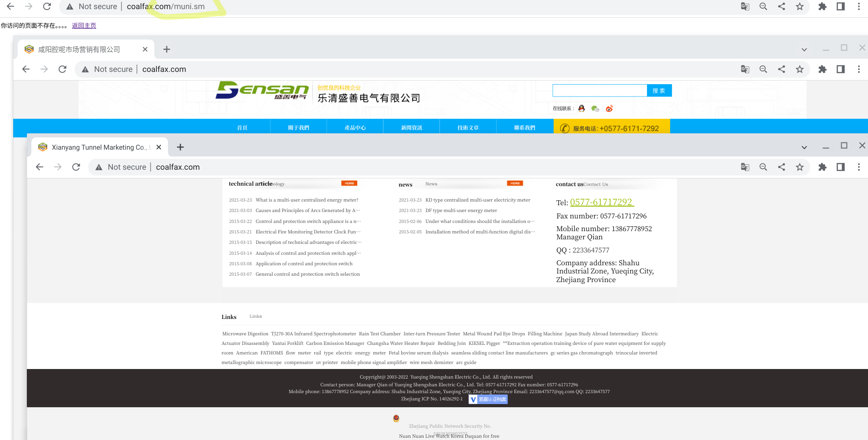868x440 pixels.
Task: Close the 咸阳腔呢市场营销有限公司 tab
Action: [145, 49]
